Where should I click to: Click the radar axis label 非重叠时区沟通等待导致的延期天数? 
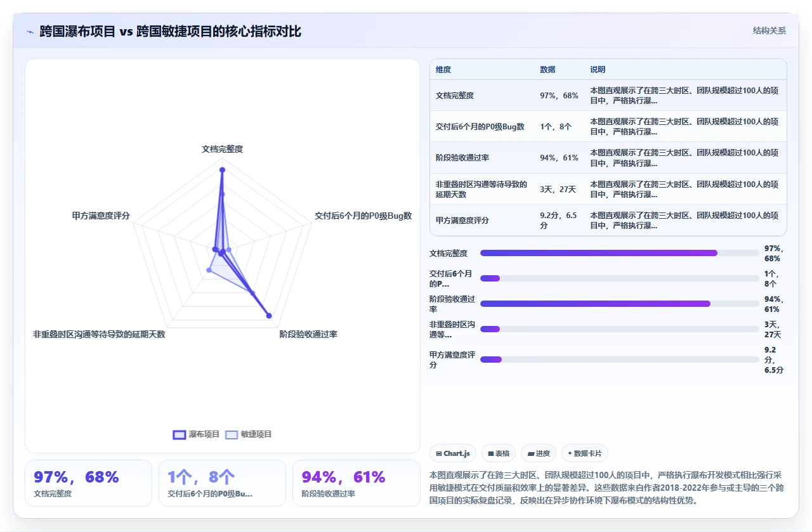tap(99, 334)
